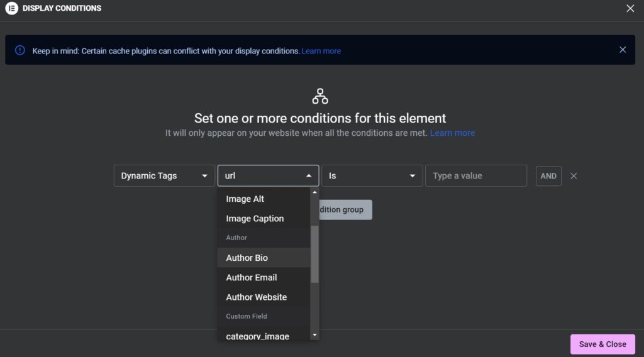
Task: Click the Is dropdown arrow
Action: 413,175
